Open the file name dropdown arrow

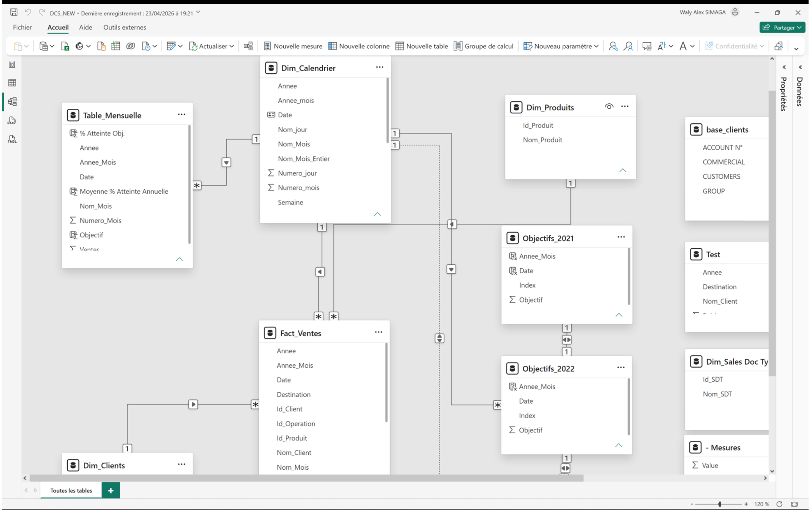pos(198,12)
